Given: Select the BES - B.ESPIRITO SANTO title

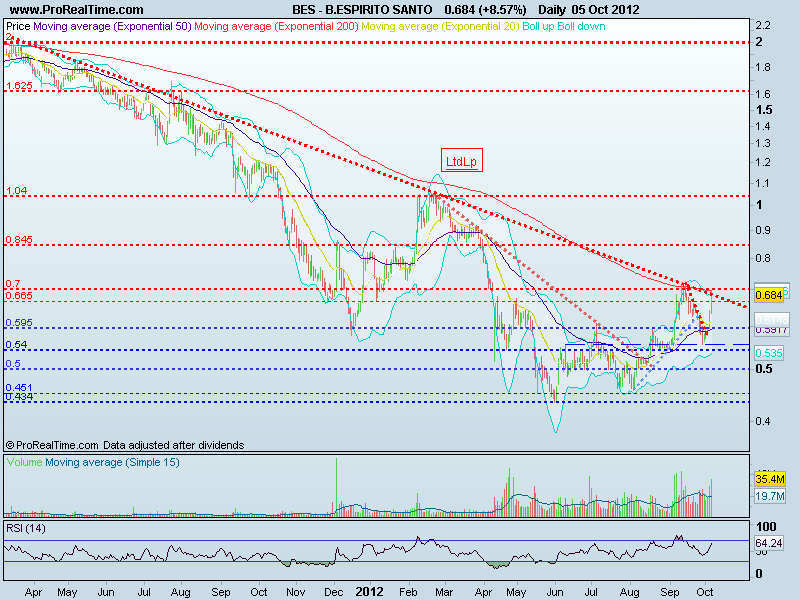Looking at the screenshot, I should [x=362, y=10].
